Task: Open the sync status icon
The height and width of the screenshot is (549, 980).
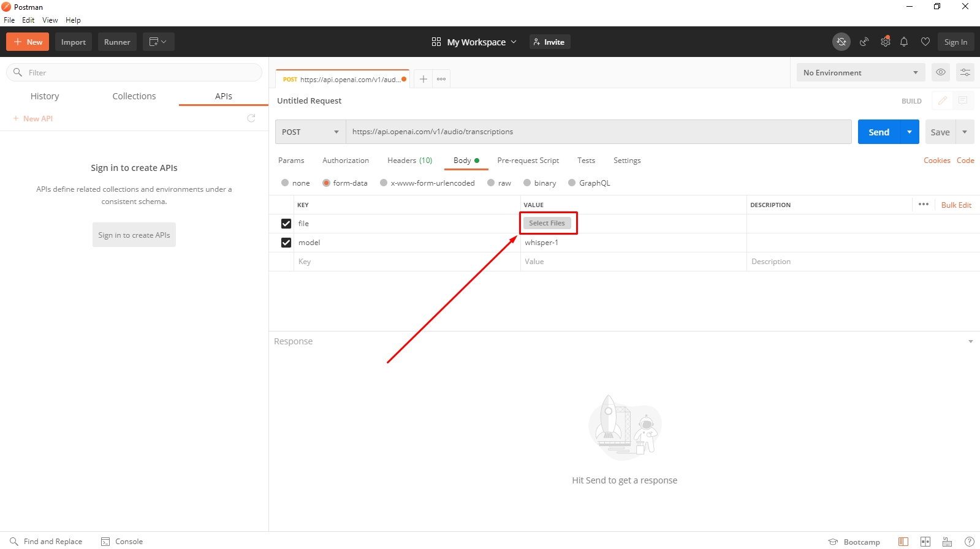Action: (x=841, y=42)
